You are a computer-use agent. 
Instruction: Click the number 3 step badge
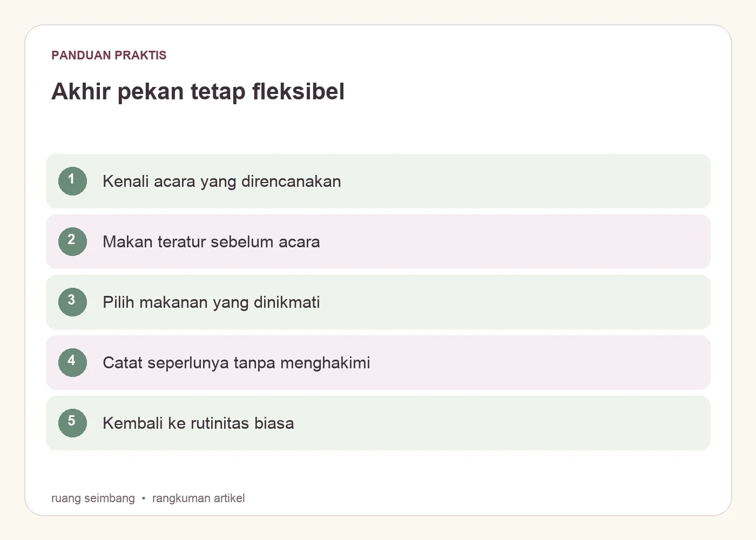72,302
